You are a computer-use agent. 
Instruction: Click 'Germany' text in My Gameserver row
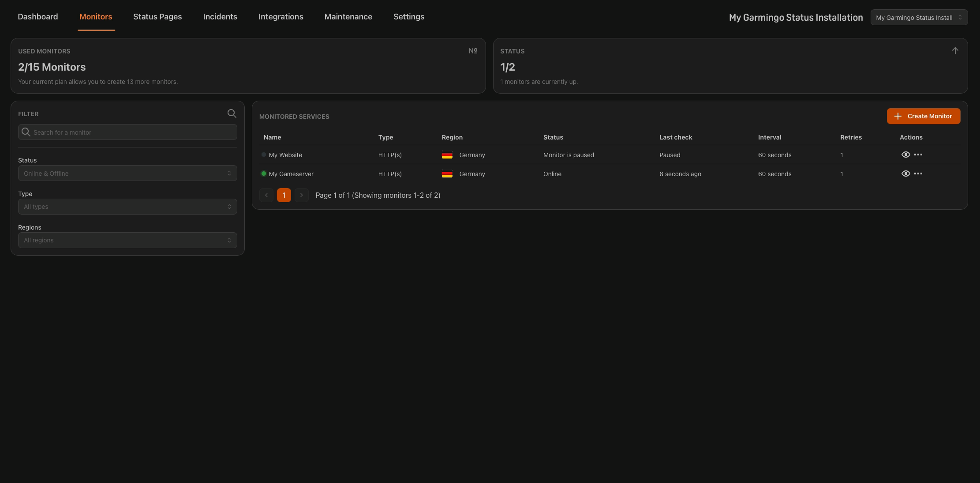pos(472,174)
